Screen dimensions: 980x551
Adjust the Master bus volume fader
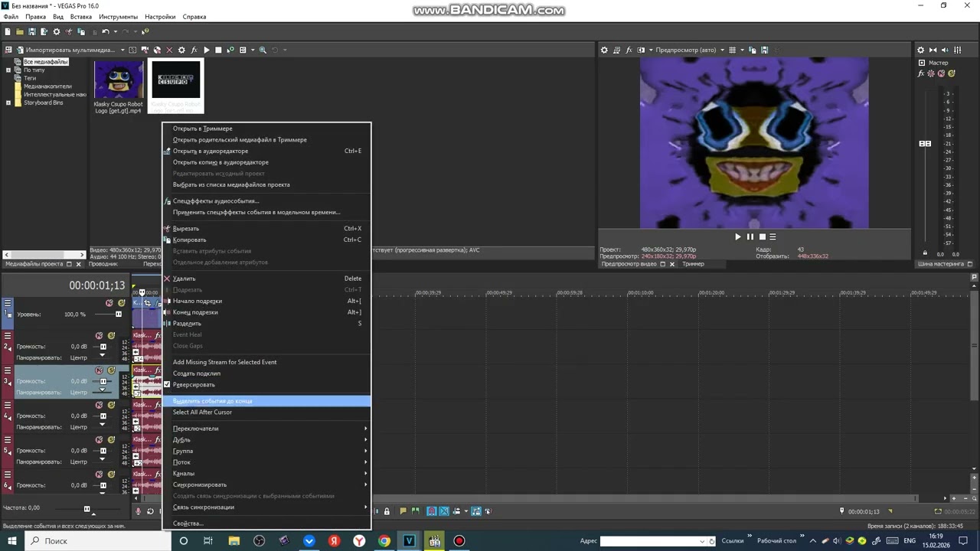(925, 144)
